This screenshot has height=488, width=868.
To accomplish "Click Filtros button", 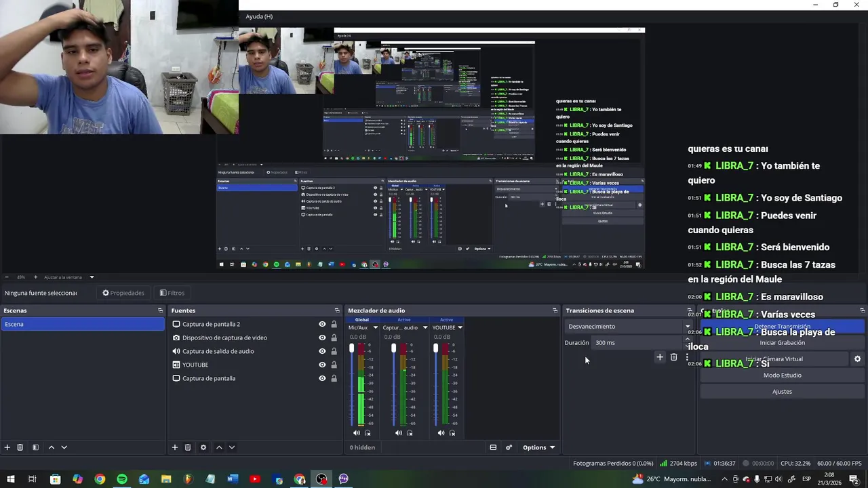I will click(172, 293).
